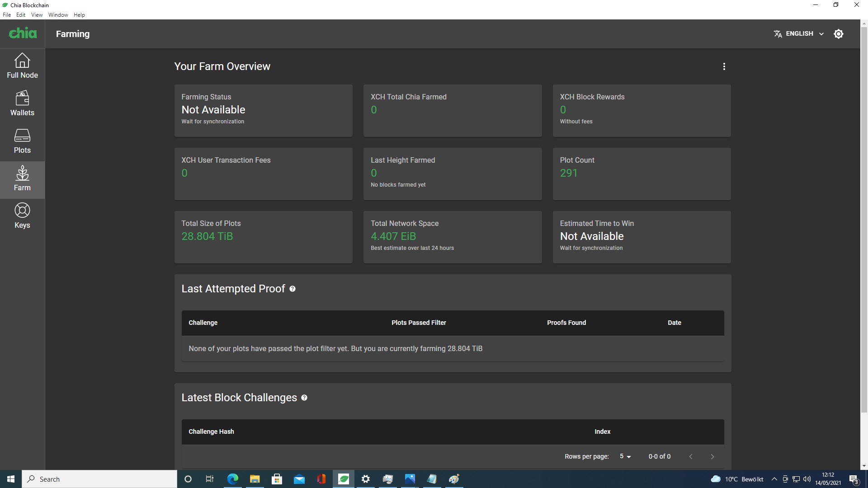Click the scrollbar down arrow
The width and height of the screenshot is (868, 488).
coord(864,466)
